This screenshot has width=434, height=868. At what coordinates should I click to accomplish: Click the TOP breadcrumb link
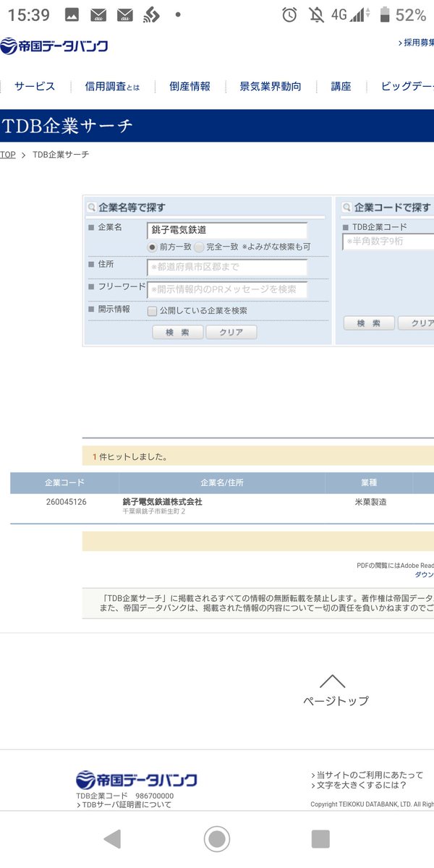8,155
